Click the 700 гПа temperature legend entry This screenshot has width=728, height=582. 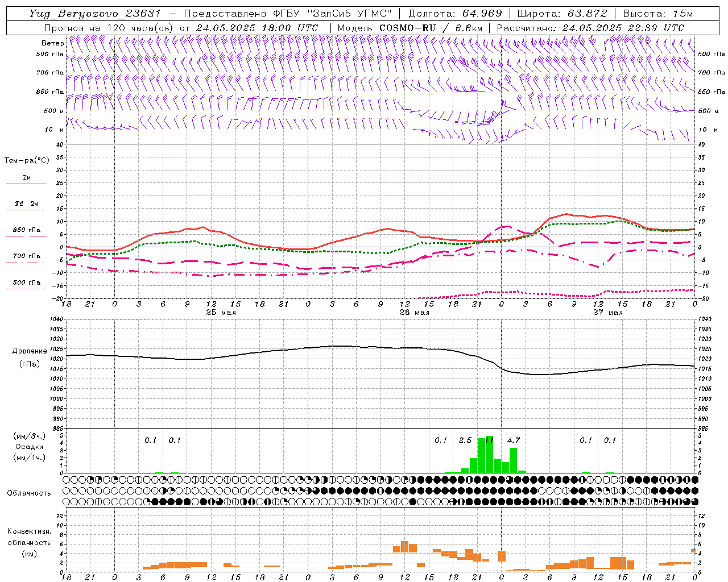[27, 256]
